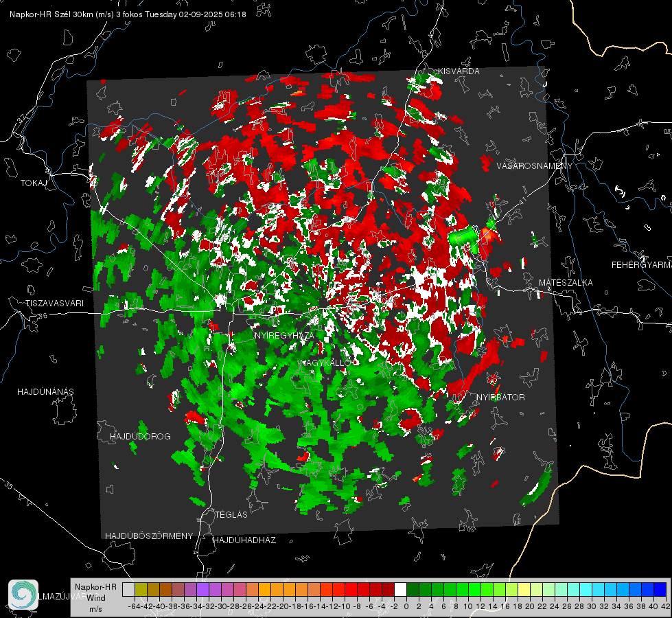This screenshot has width=672, height=618.
Task: Click road number 41 near Vásárosnamény
Action: (x=522, y=201)
